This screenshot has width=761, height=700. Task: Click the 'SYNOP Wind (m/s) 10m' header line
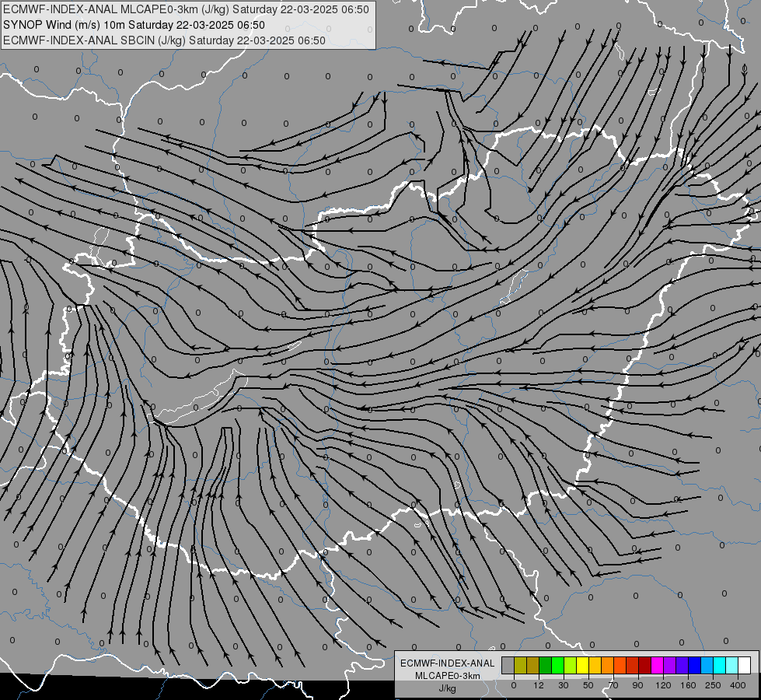134,25
